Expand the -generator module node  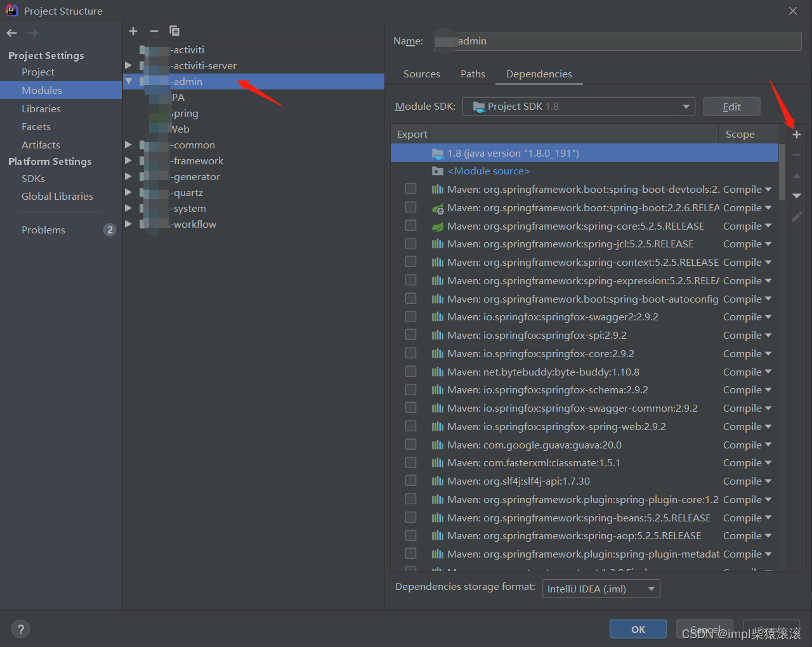[129, 176]
